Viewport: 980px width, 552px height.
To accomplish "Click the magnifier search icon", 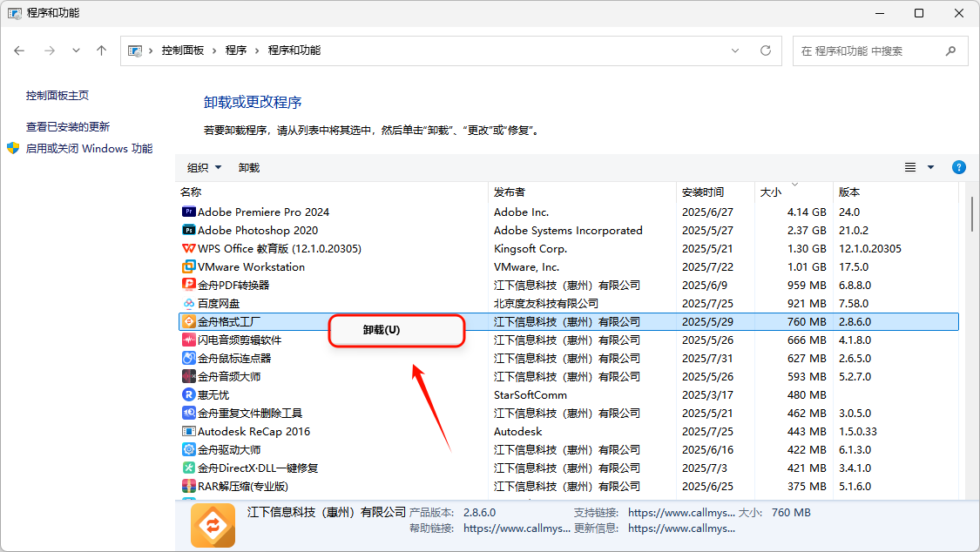I will click(x=950, y=50).
